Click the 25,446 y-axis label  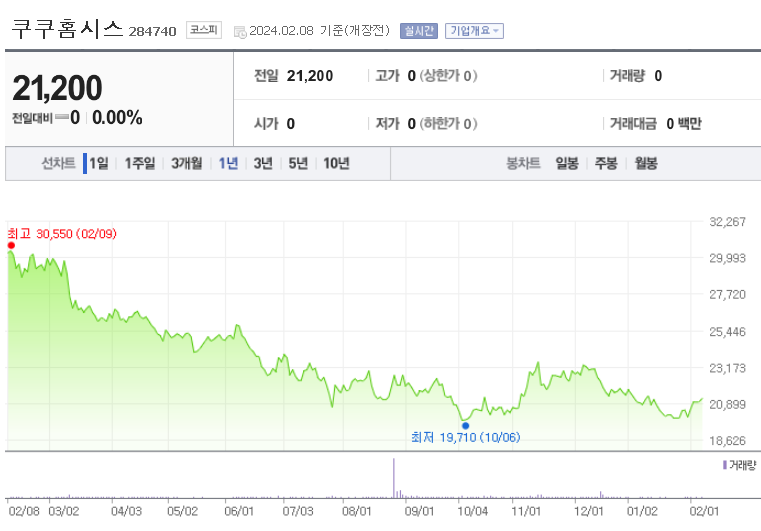point(727,332)
